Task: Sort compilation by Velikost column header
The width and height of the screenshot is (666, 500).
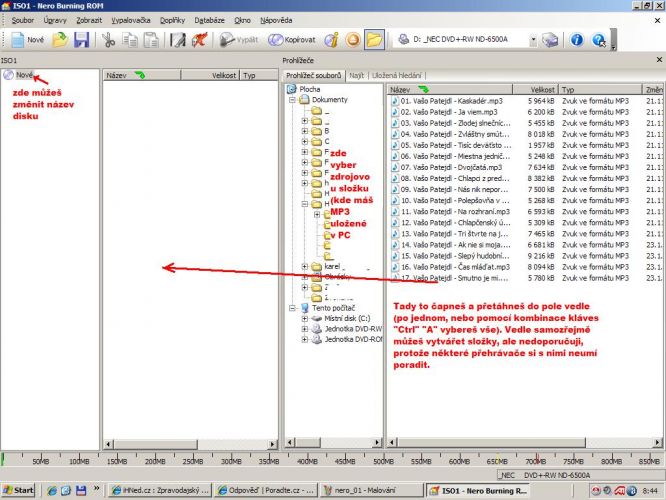Action: 210,75
